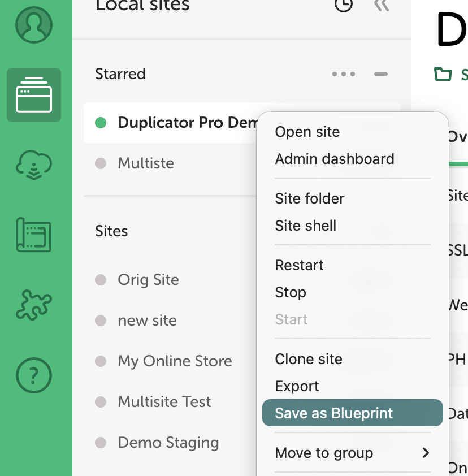The width and height of the screenshot is (468, 476).
Task: Click the green folder icon link
Action: 443,75
